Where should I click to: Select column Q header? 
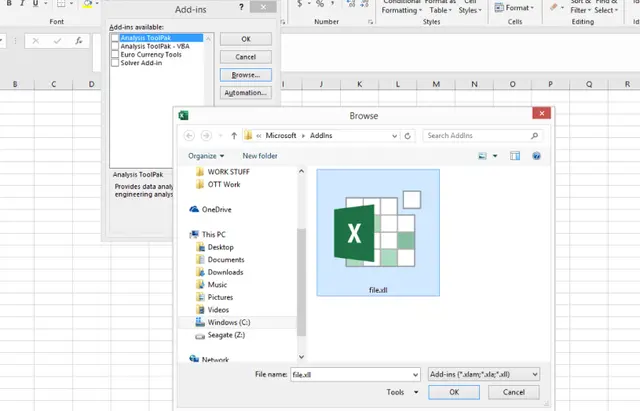pos(589,84)
